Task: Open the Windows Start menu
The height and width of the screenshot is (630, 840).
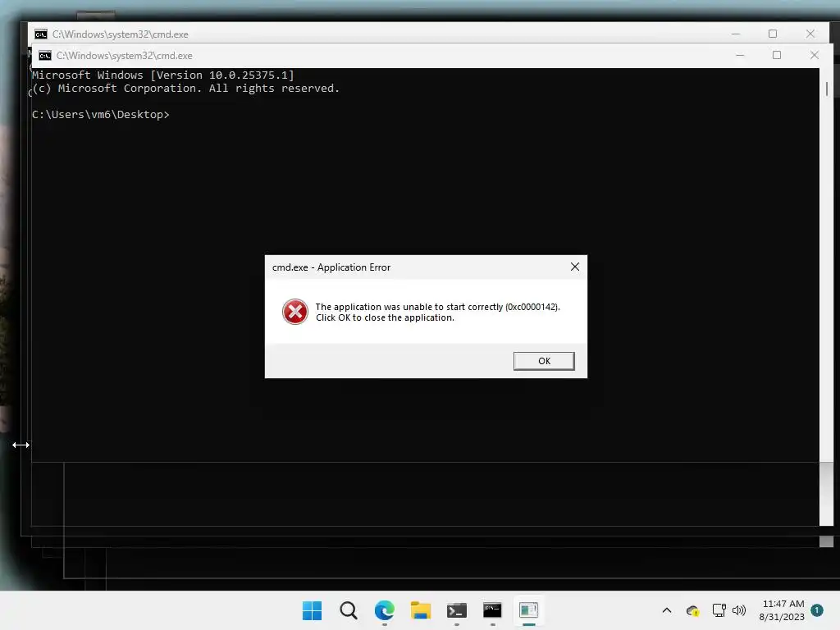Action: tap(313, 610)
